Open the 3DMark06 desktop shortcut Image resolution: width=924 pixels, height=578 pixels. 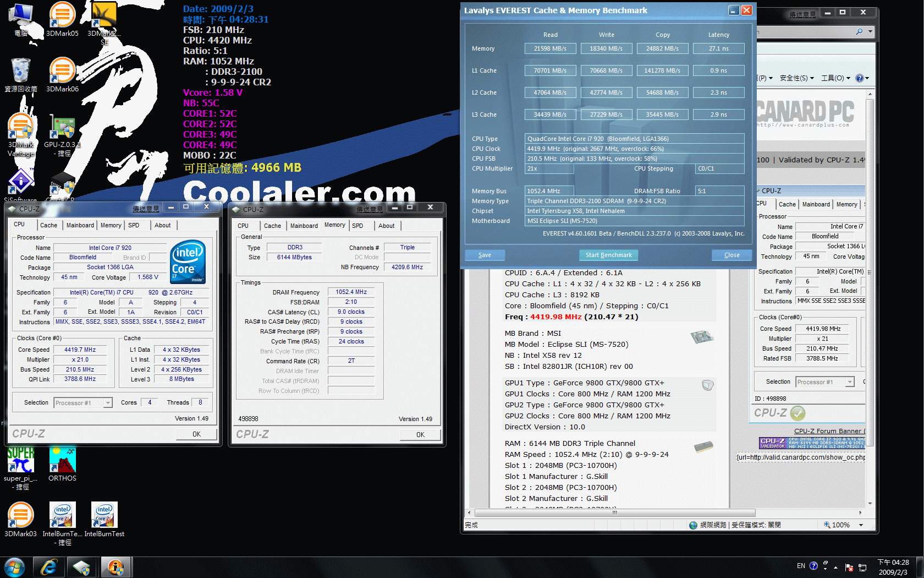pyautogui.click(x=62, y=74)
